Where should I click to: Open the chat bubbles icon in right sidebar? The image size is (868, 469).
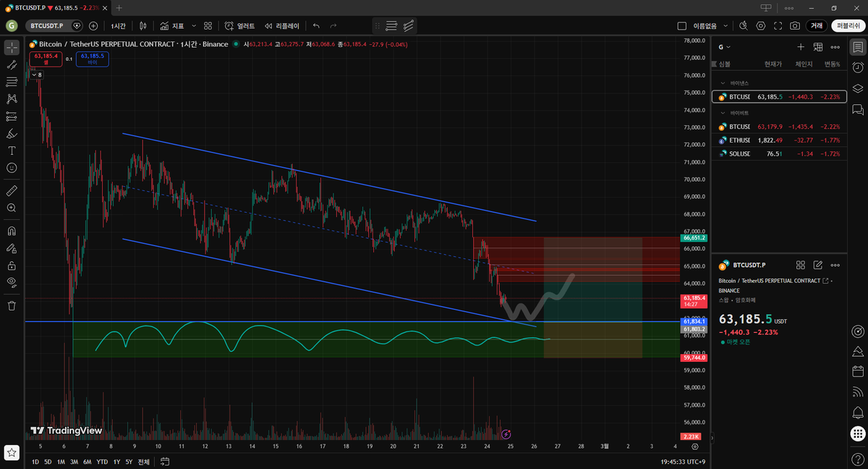coord(858,109)
